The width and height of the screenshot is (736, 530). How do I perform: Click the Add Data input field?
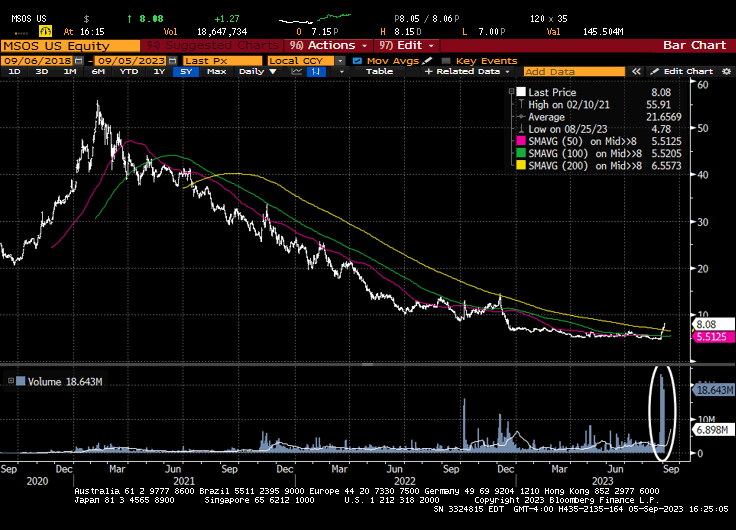point(574,71)
